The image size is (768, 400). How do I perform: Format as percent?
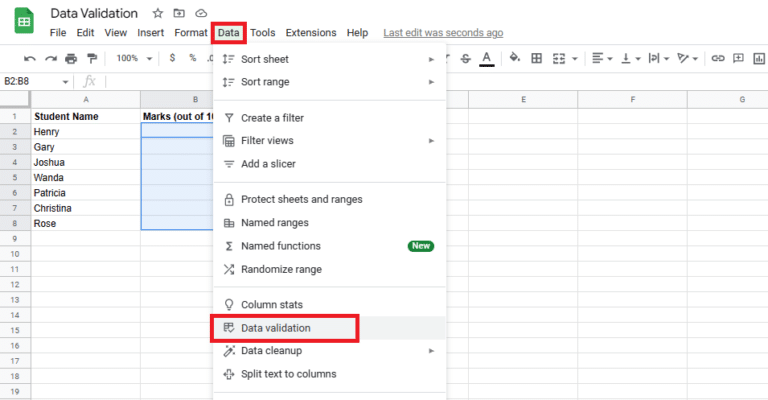pos(192,58)
